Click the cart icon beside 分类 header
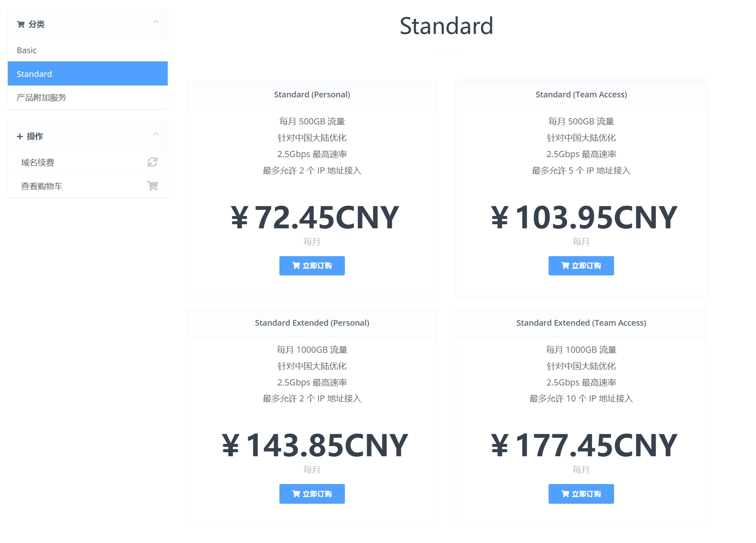The height and width of the screenshot is (543, 756). click(x=20, y=25)
